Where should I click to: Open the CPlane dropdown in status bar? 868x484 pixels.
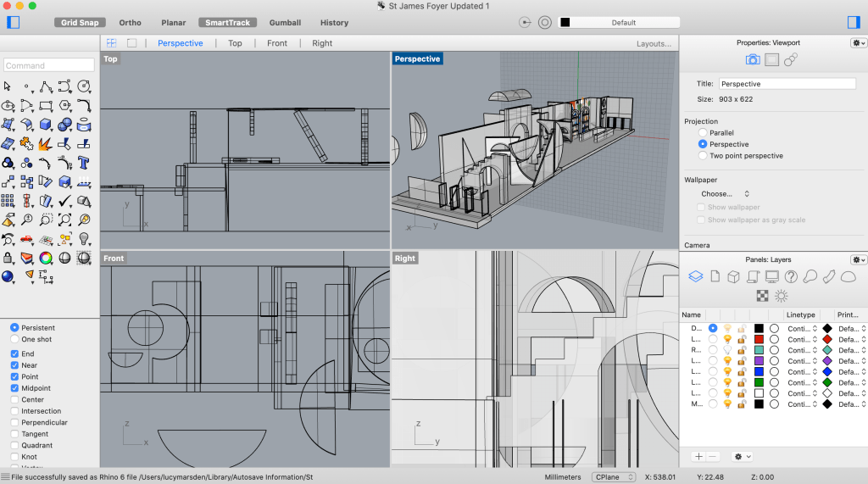click(612, 477)
